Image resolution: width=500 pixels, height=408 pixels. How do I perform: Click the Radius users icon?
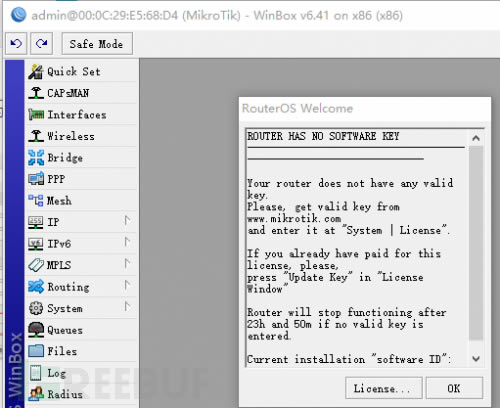click(36, 394)
